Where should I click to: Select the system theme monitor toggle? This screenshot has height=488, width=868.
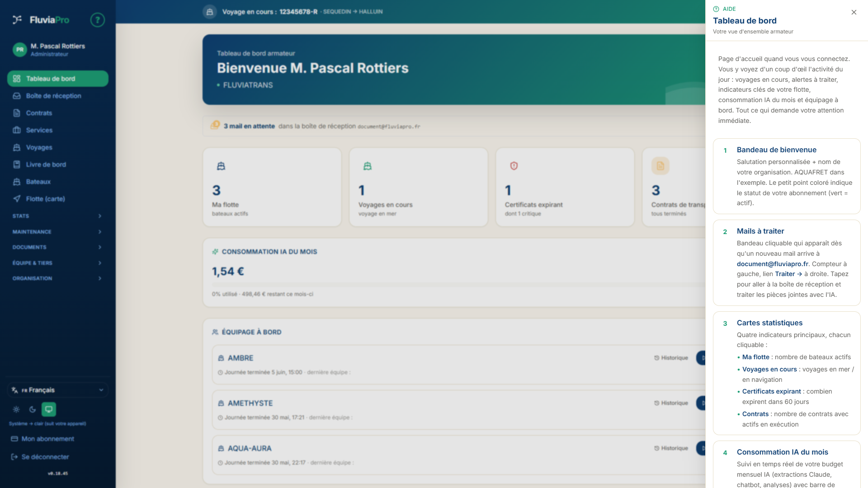click(x=49, y=409)
